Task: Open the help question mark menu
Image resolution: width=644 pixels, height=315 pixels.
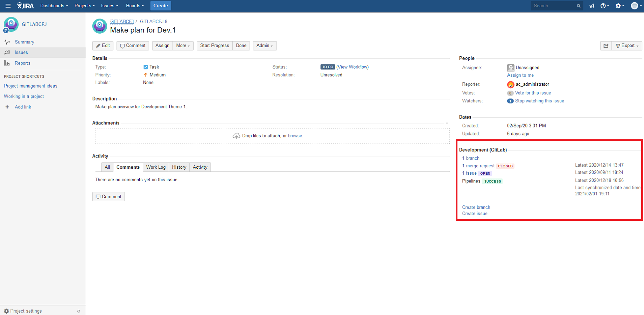Action: point(604,6)
